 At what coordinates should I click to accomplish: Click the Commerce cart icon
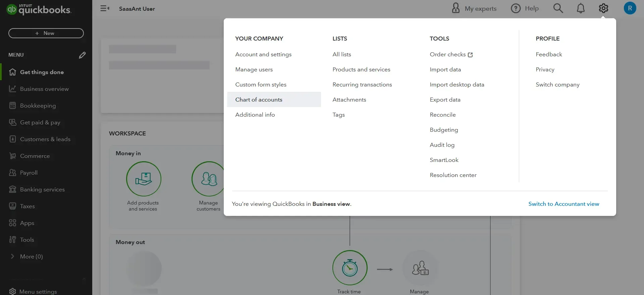coord(12,156)
